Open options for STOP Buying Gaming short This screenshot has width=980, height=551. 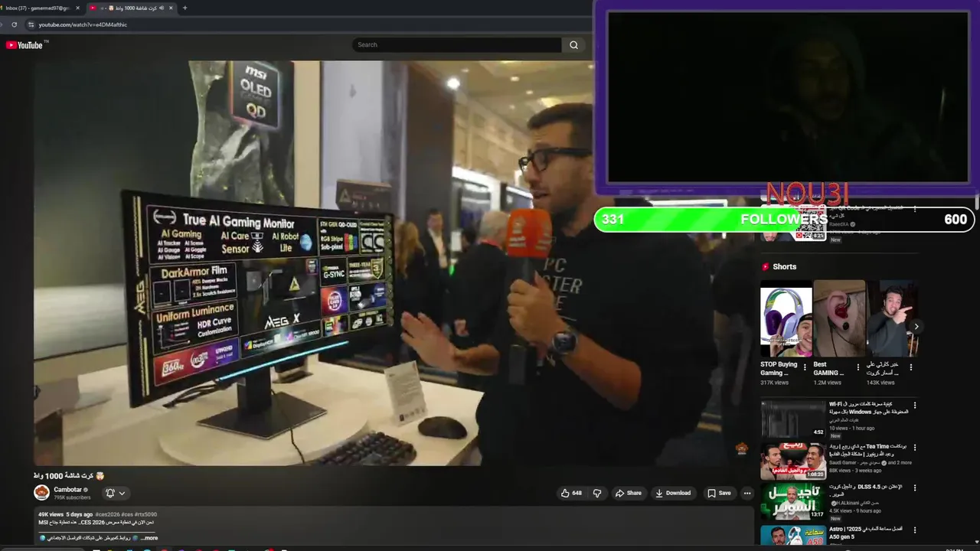tap(805, 367)
